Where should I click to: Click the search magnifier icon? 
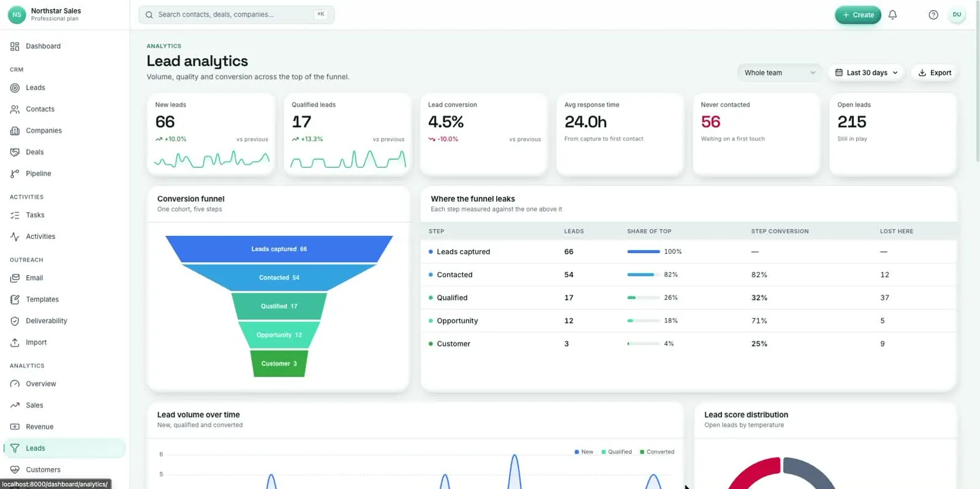click(x=149, y=15)
